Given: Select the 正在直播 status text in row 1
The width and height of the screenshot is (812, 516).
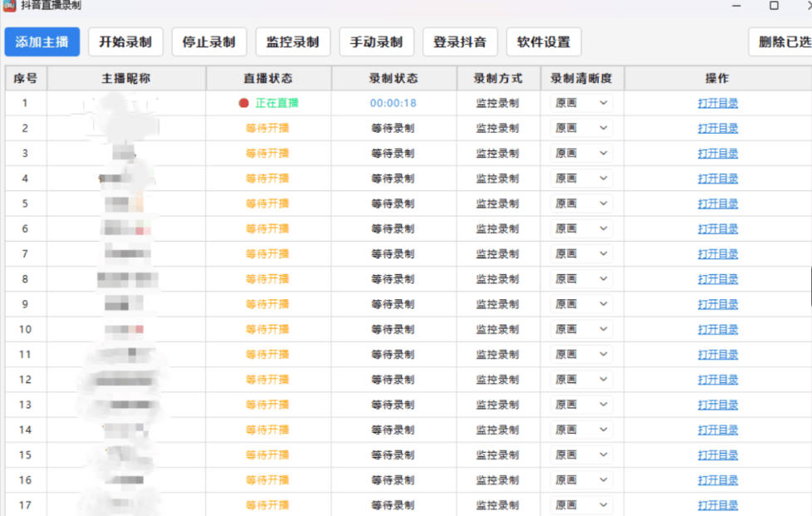Looking at the screenshot, I should [x=277, y=103].
